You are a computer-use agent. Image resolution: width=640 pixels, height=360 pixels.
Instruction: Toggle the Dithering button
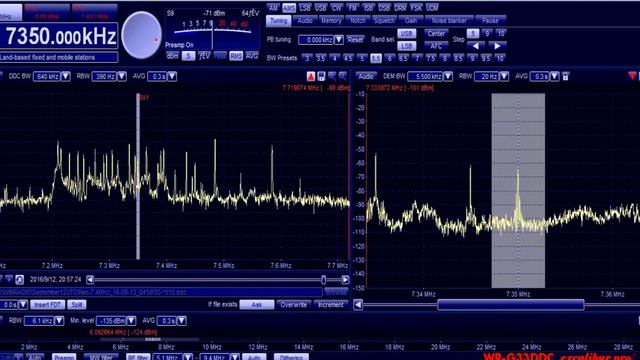coord(291,357)
